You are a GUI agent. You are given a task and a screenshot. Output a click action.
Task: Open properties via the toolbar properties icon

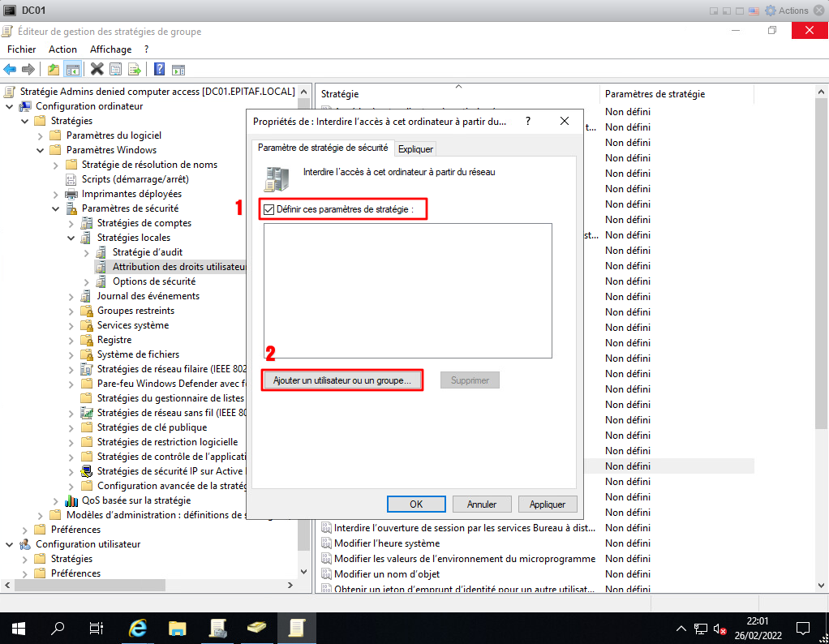[x=115, y=69]
